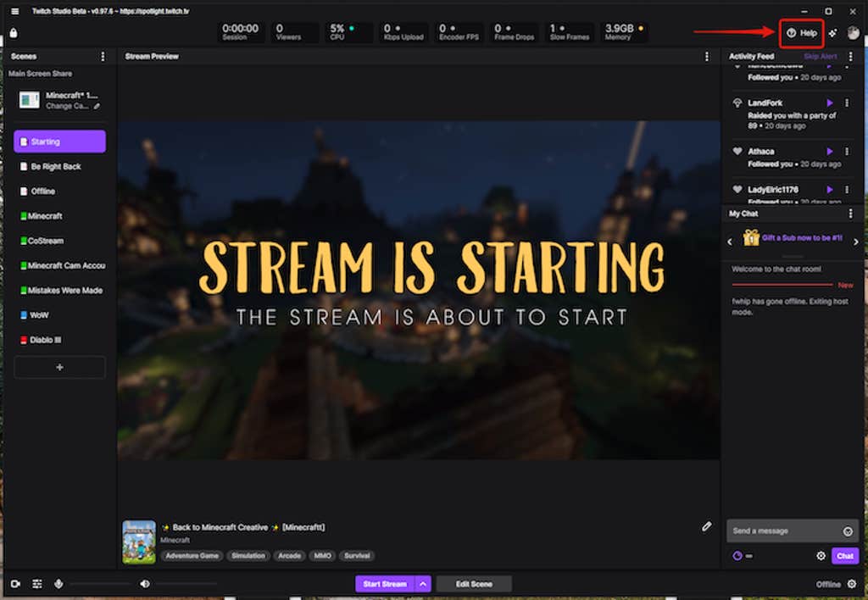Screen dimensions: 868x600
Task: Open the hamburger menu at top left
Action: [x=14, y=11]
